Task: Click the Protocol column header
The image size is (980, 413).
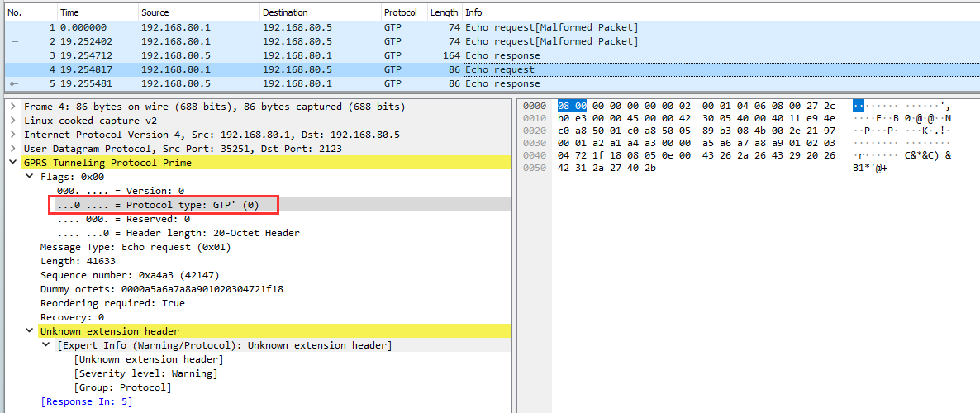Action: tap(401, 12)
